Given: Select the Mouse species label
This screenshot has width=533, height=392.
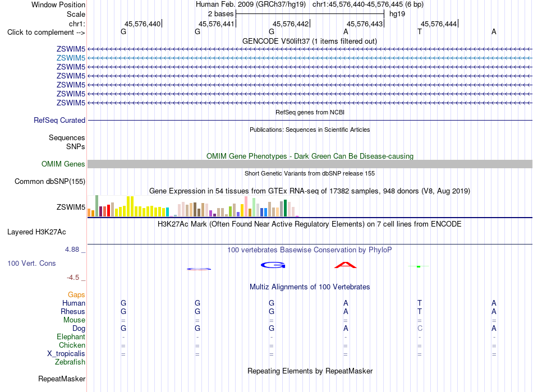Looking at the screenshot, I should [x=74, y=320].
